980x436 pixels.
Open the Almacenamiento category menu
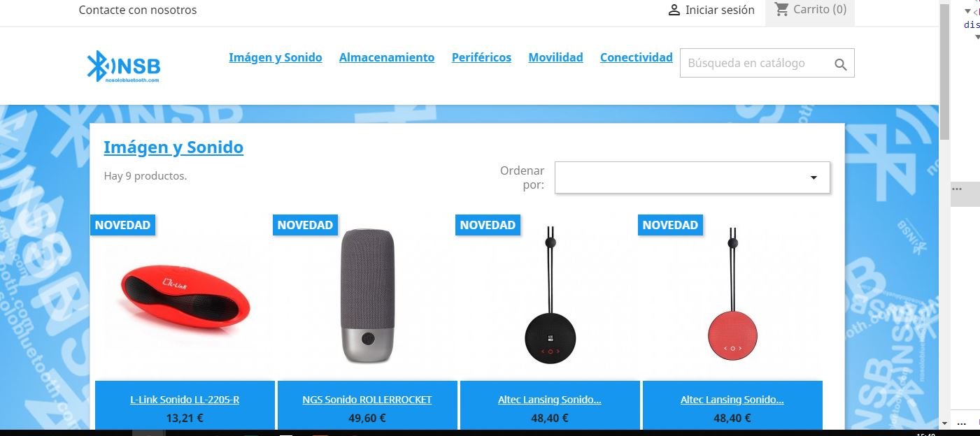[387, 57]
